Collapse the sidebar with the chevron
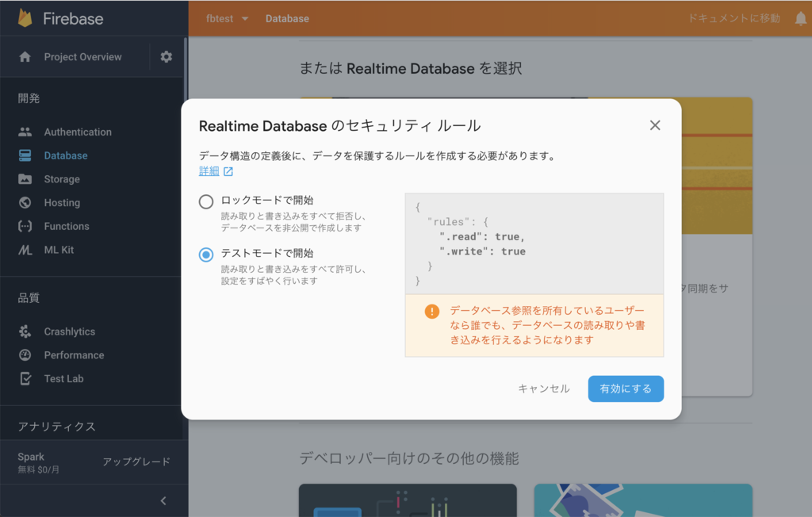Viewport: 812px width, 517px height. pyautogui.click(x=163, y=500)
